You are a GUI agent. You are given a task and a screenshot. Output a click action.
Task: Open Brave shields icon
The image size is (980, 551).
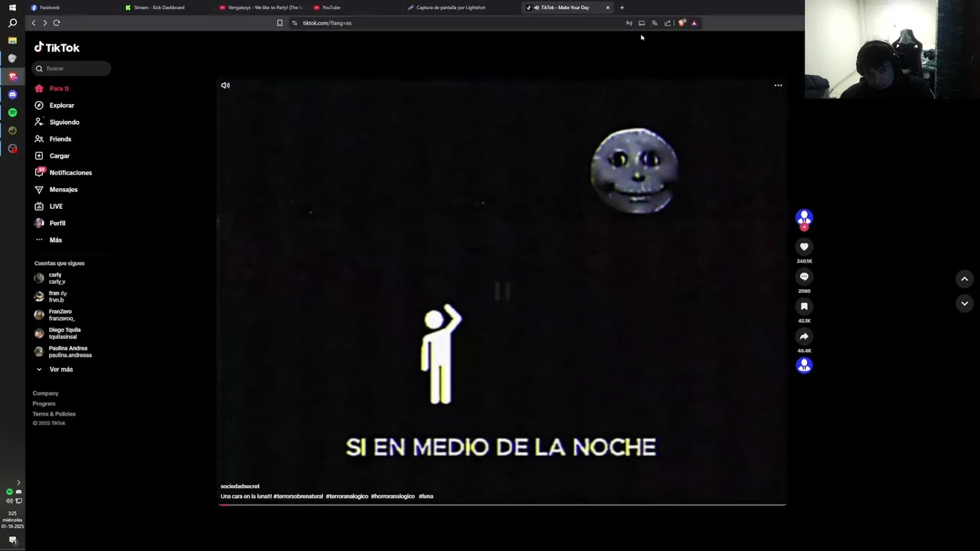pyautogui.click(x=681, y=23)
